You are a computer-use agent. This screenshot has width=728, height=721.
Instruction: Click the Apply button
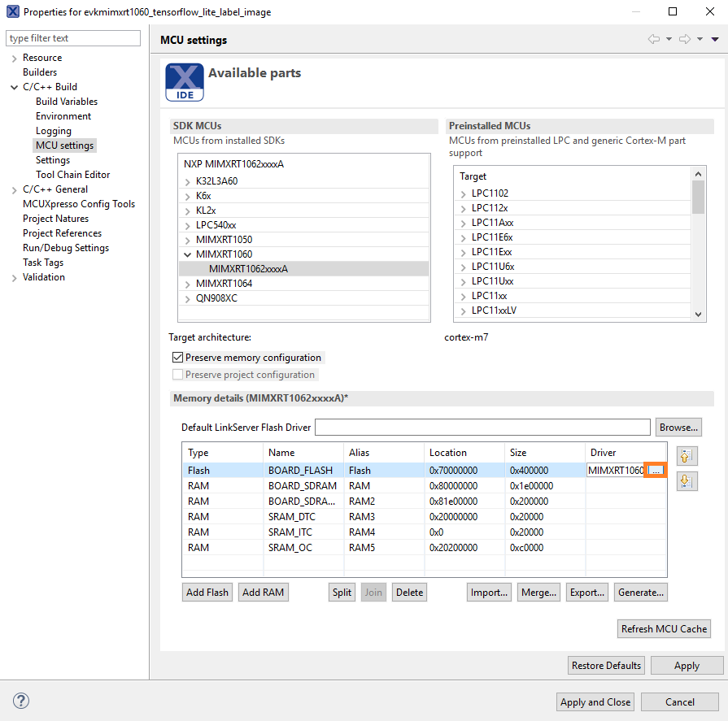pyautogui.click(x=687, y=666)
